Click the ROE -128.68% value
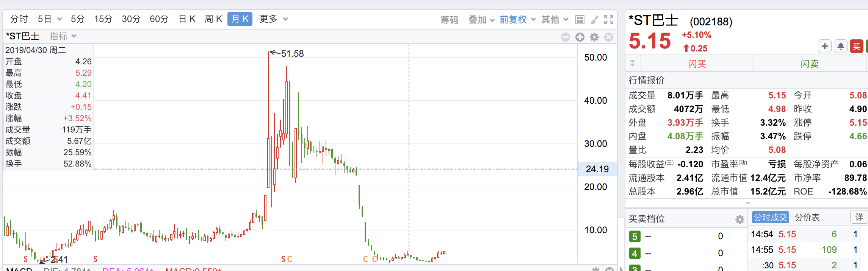The height and width of the screenshot is (271, 868). pos(848,192)
